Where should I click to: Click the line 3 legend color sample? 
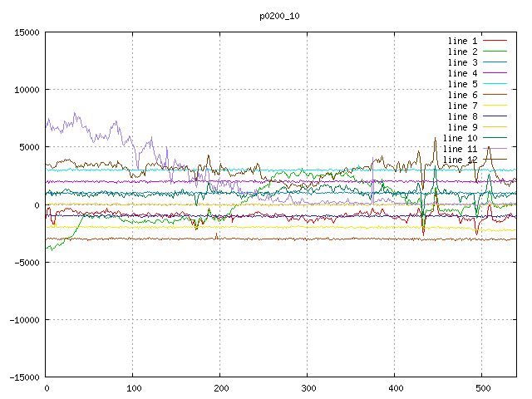495,62
